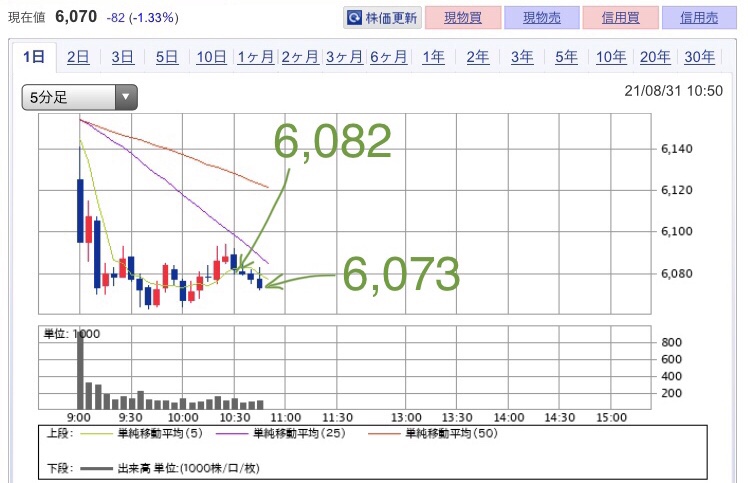748x483 pixels.
Task: Switch to the 2ヶ月 period tab
Action: pyautogui.click(x=300, y=57)
